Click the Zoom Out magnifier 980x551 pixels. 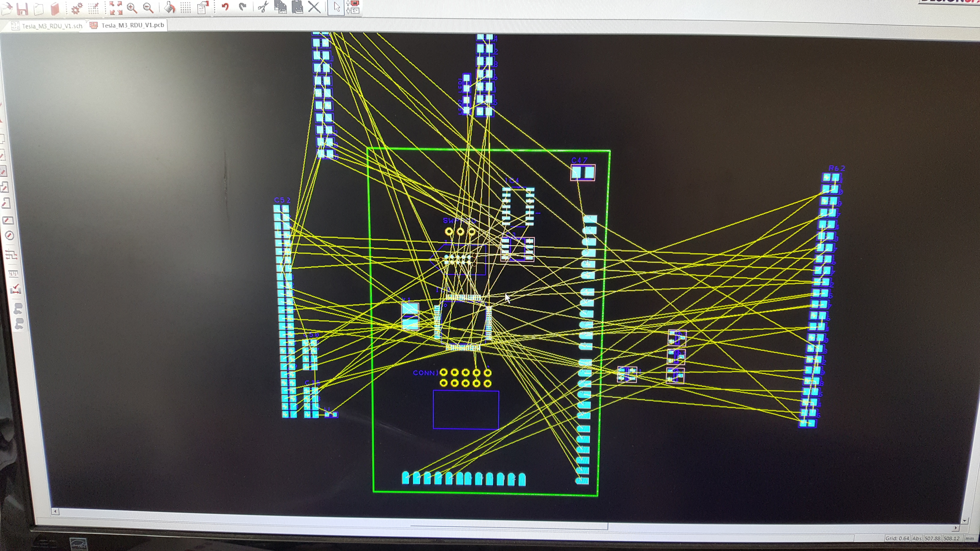pyautogui.click(x=148, y=8)
